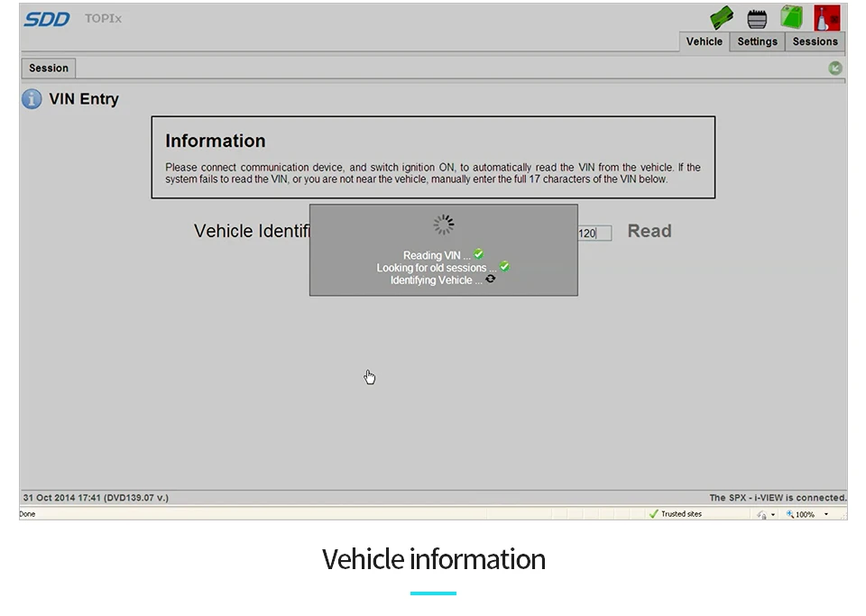866x616 pixels.
Task: Click the refresh icon beside Identifying Vehicle
Action: pyautogui.click(x=491, y=279)
